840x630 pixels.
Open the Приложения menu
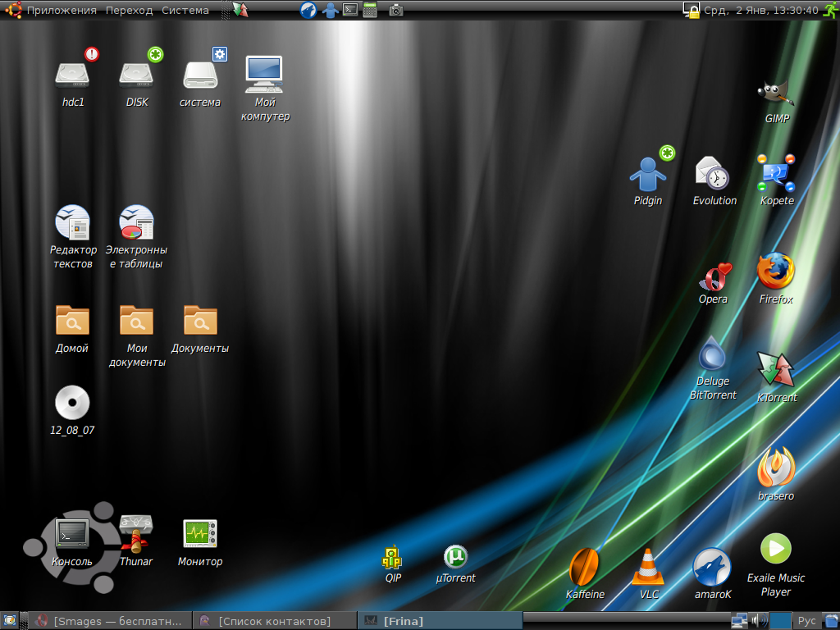[61, 10]
